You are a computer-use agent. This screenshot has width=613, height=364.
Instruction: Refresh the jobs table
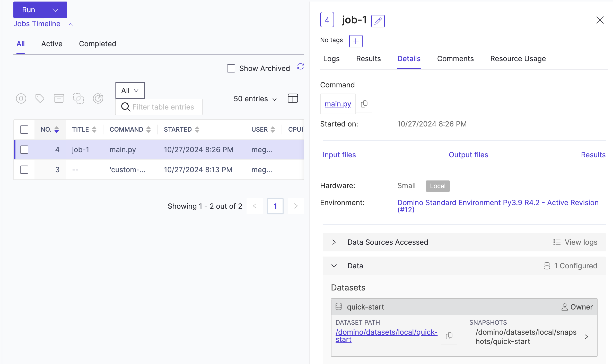tap(301, 67)
